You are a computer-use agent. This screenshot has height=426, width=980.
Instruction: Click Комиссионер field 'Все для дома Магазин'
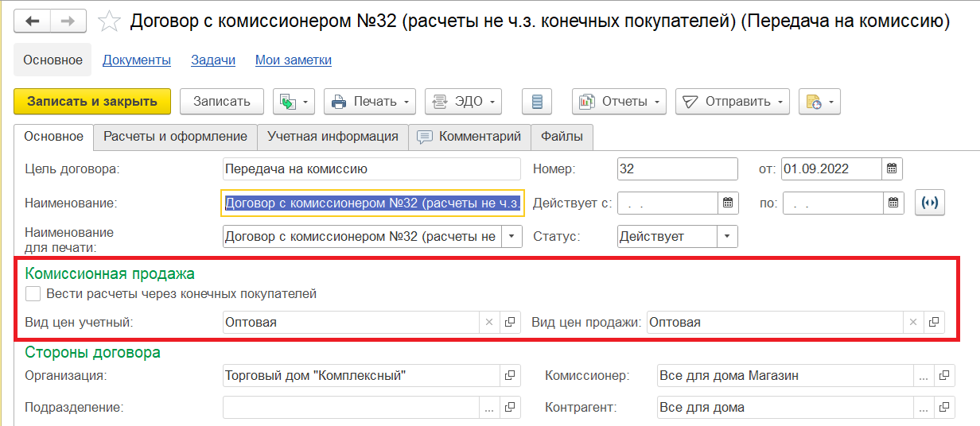[785, 375]
